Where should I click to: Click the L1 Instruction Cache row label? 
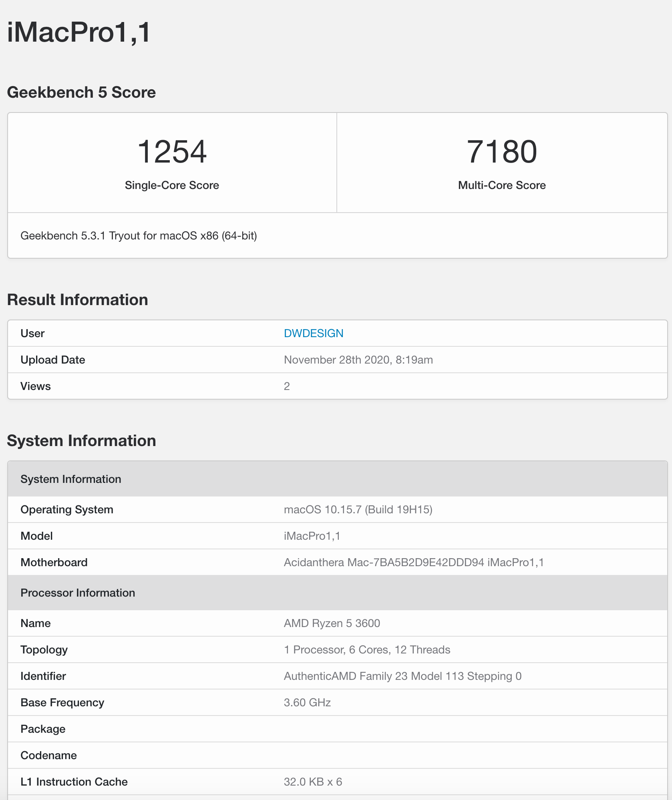click(74, 782)
